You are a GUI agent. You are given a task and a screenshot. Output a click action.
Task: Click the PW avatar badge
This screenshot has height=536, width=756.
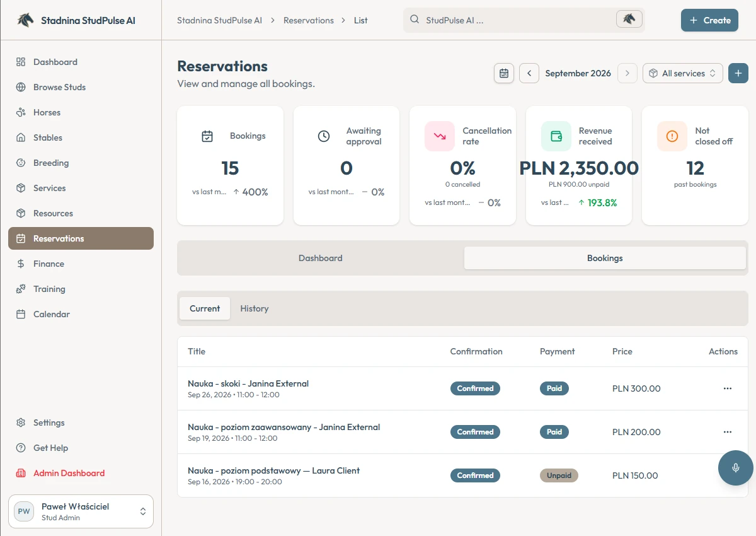pyautogui.click(x=24, y=511)
